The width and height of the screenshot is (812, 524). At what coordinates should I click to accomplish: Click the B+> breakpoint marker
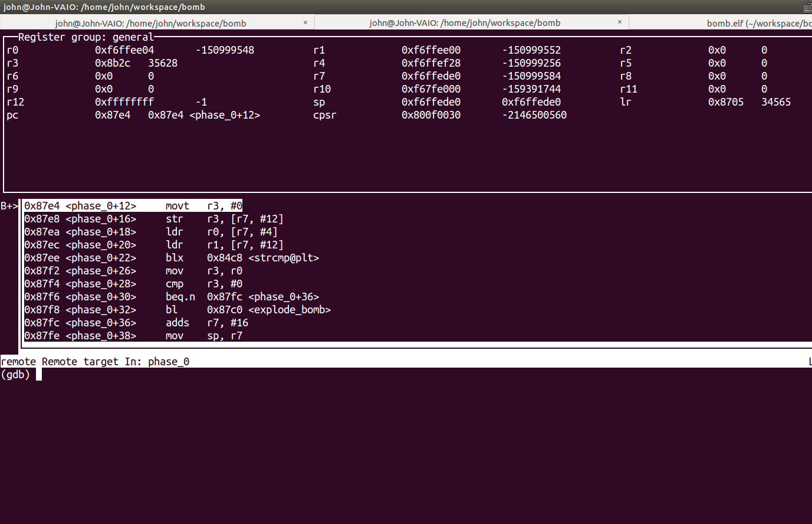[x=9, y=206]
